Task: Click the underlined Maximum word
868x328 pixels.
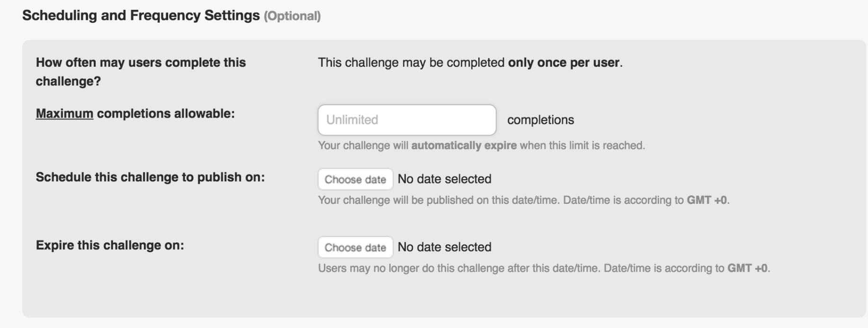Action: pos(64,114)
